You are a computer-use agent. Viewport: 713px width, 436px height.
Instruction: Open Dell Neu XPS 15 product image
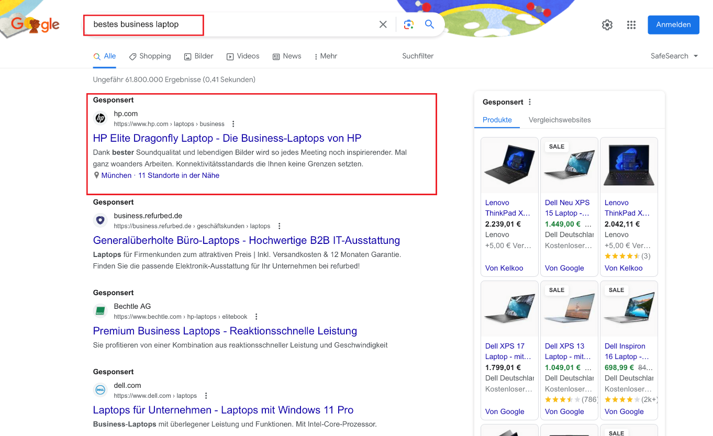coord(569,165)
